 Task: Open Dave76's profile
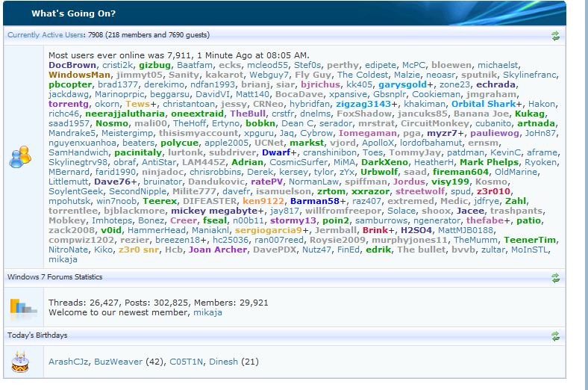tap(112, 182)
